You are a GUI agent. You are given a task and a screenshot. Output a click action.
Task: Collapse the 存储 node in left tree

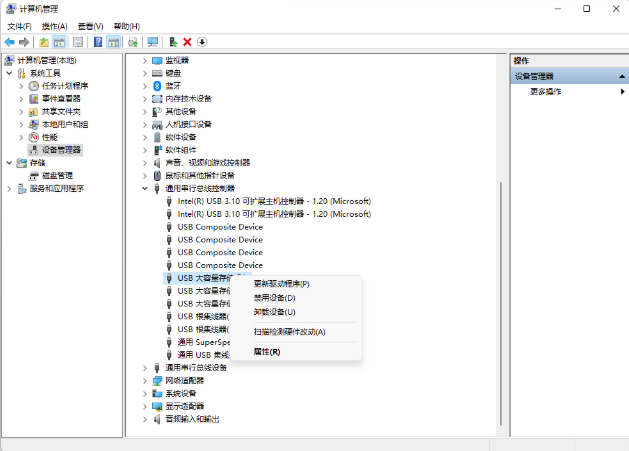pos(10,162)
